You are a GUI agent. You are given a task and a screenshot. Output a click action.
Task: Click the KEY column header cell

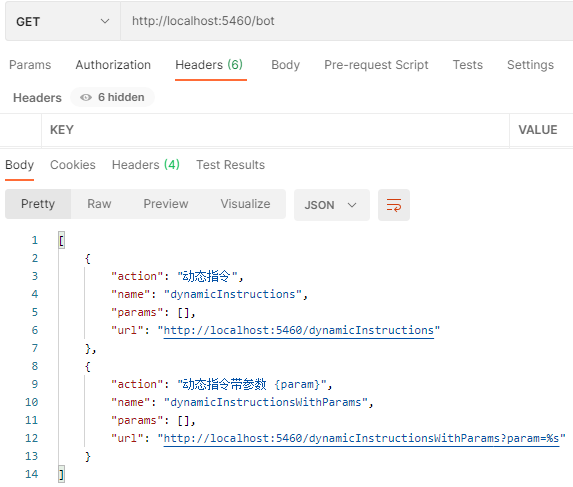(x=275, y=130)
